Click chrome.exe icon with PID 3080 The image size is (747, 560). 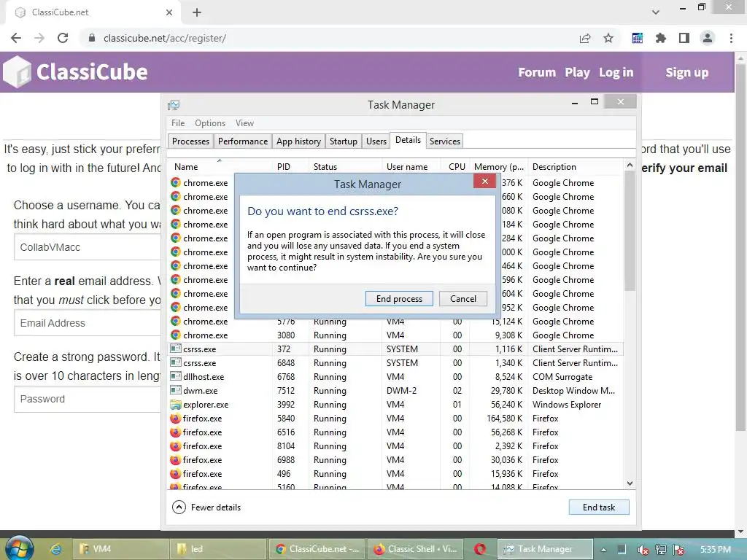[x=175, y=335]
